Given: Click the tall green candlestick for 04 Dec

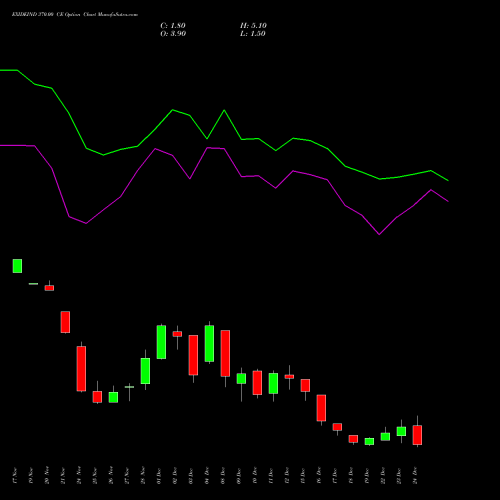Looking at the screenshot, I should [209, 344].
